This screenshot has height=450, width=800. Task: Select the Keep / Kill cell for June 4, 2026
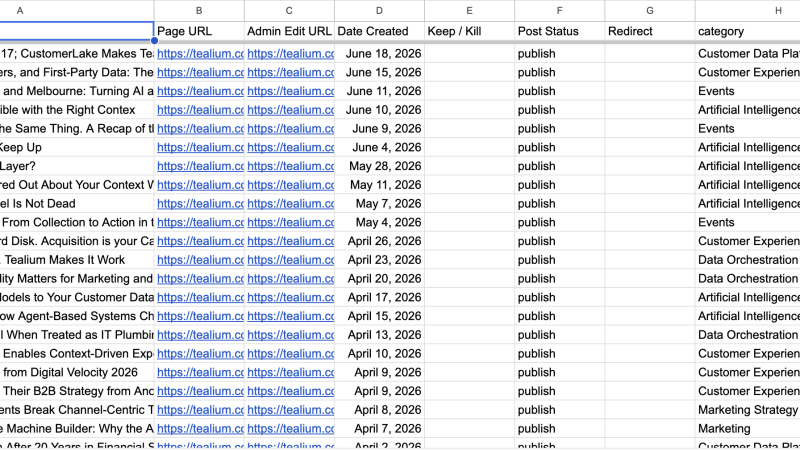click(x=469, y=147)
